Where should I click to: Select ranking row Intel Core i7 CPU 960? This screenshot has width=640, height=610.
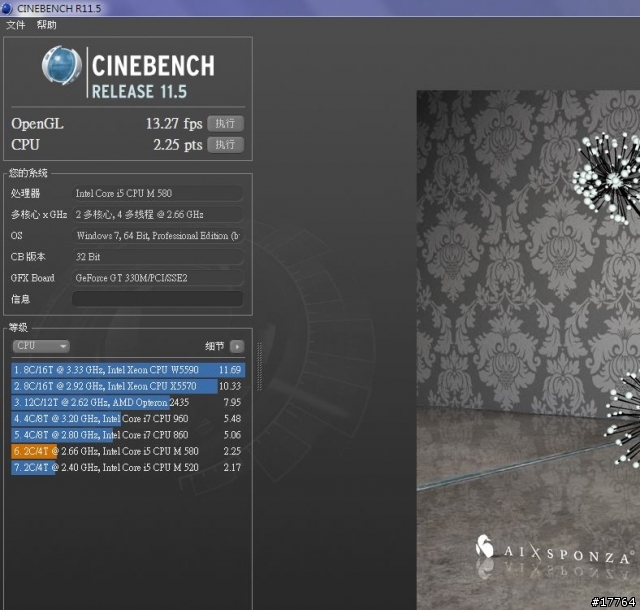[128, 419]
